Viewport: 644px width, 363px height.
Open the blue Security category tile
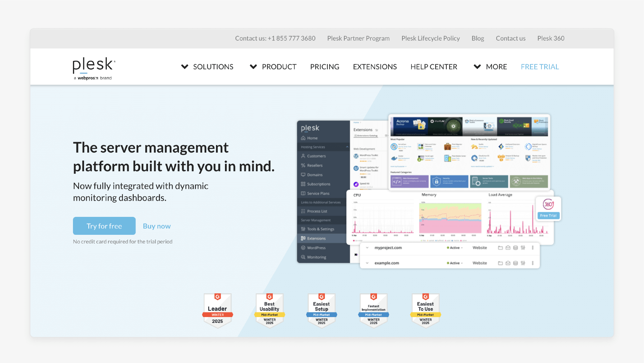(x=450, y=182)
